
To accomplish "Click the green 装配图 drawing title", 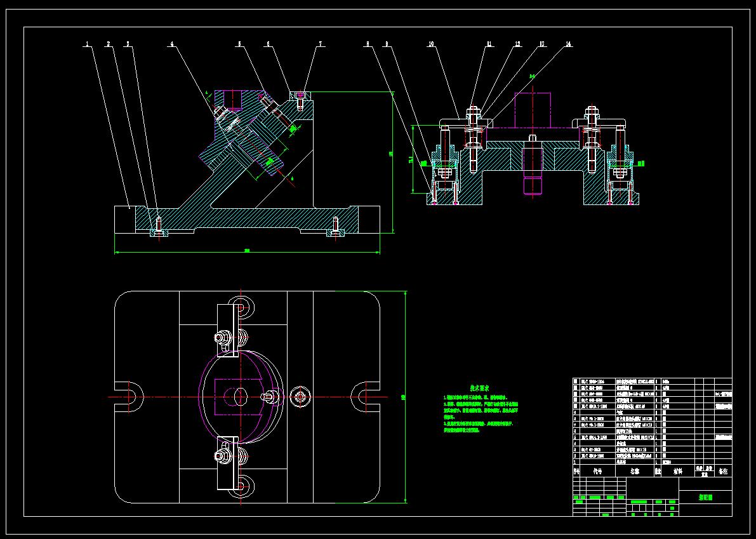I will coord(706,497).
